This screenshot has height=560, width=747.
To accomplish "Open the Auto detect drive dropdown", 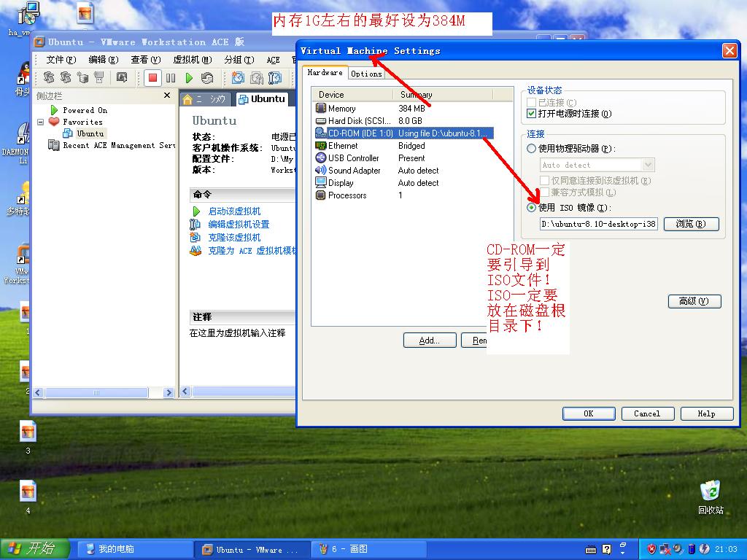I will (648, 165).
